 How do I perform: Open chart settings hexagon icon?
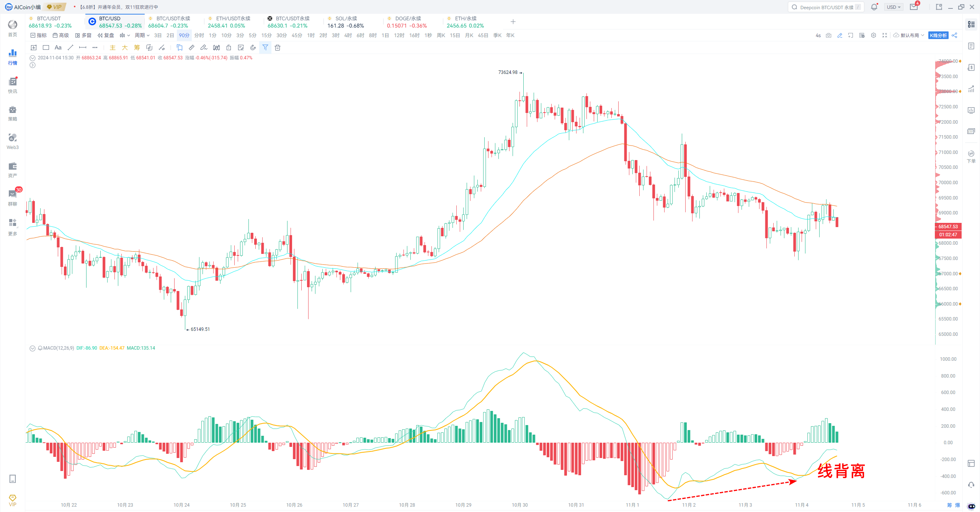click(x=874, y=35)
